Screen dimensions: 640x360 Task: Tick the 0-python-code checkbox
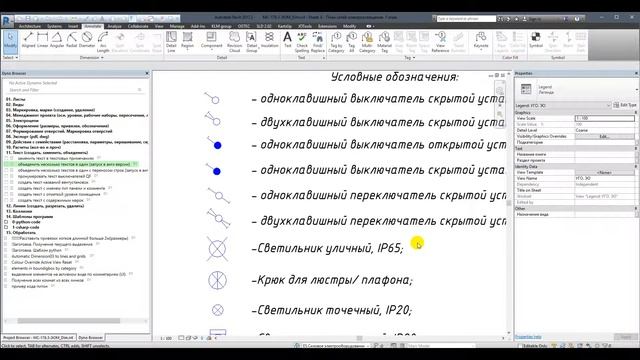coord(6,222)
